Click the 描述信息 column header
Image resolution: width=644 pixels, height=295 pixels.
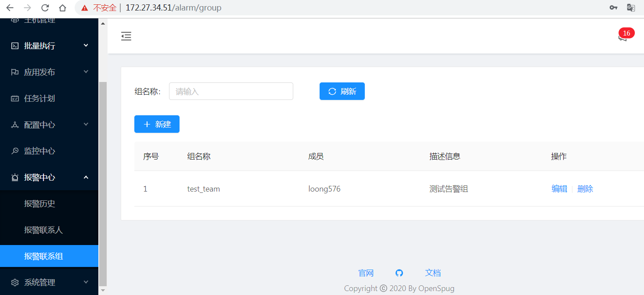click(445, 156)
